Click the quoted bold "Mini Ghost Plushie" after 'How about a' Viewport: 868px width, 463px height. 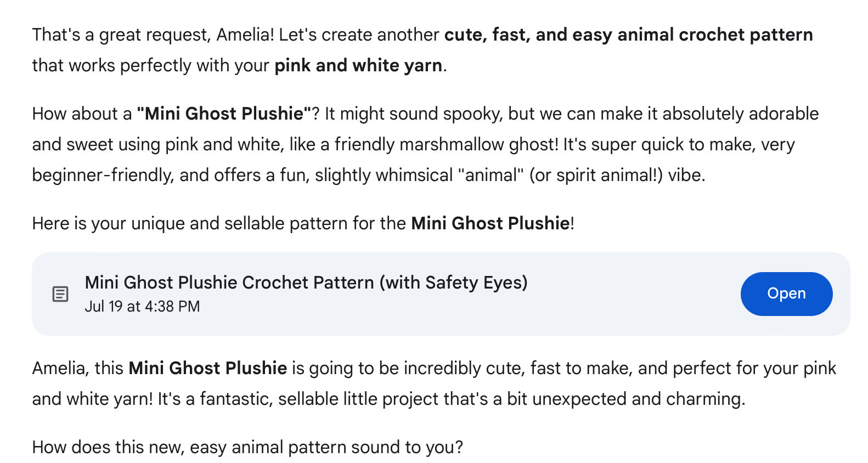[224, 114]
